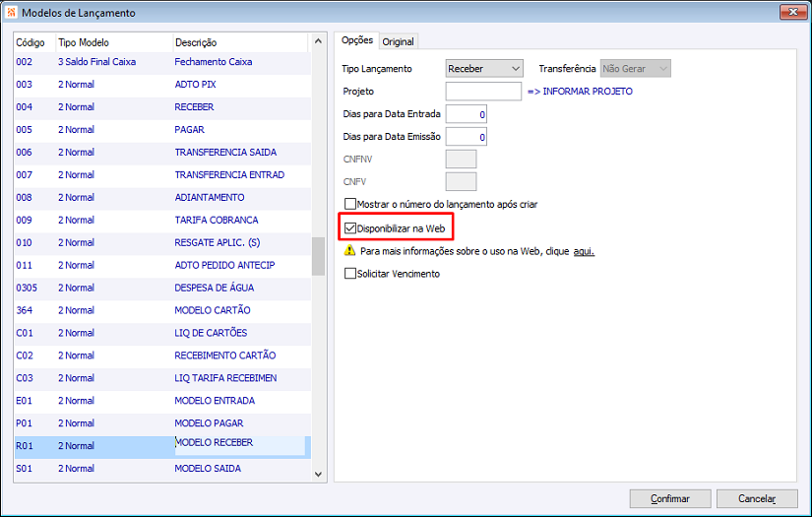Open the Transferência dropdown

pos(636,68)
